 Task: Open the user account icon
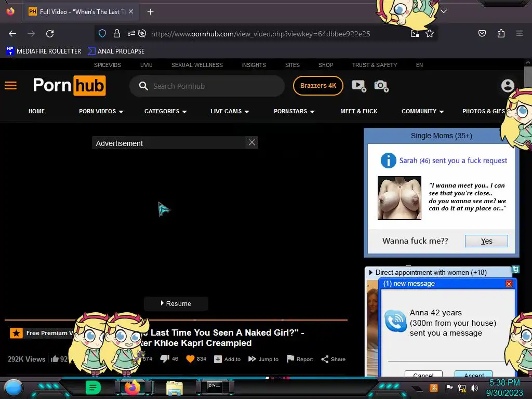508,86
